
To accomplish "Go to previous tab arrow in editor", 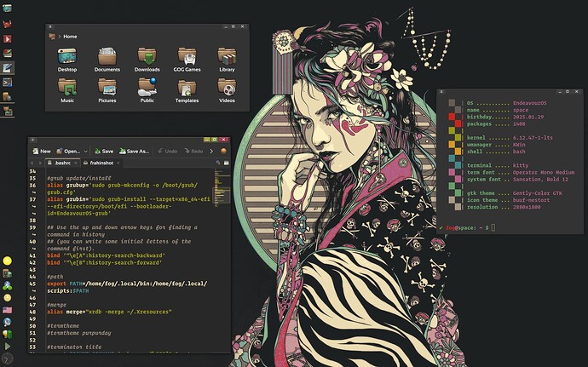I will [32, 163].
